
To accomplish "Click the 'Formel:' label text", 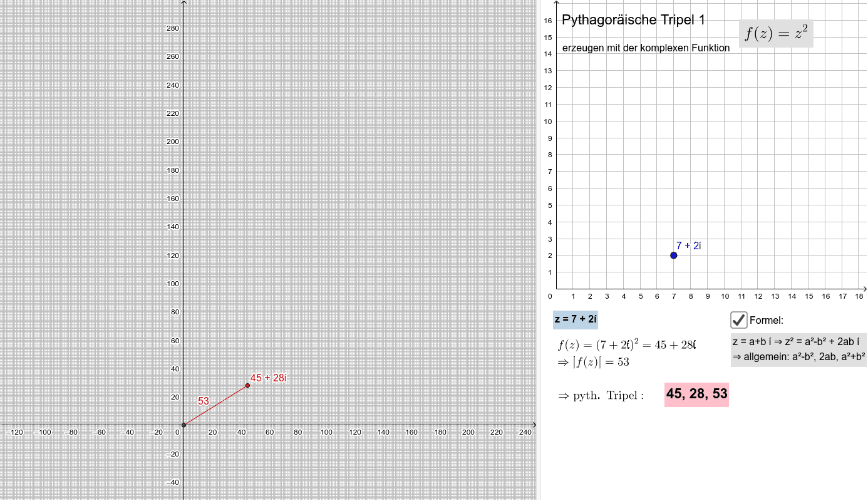I will (x=767, y=321).
